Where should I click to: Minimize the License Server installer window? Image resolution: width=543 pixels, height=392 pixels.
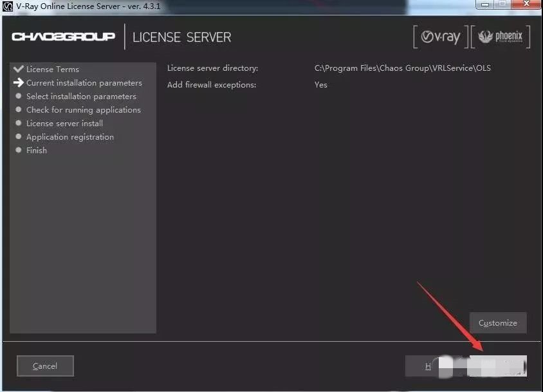coord(484,5)
